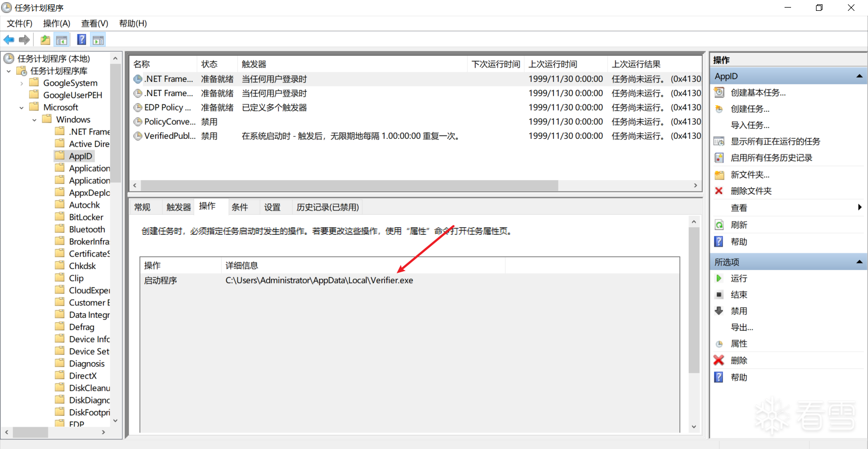Click the red Delete (删除) task icon
The height and width of the screenshot is (449, 868).
tap(719, 360)
